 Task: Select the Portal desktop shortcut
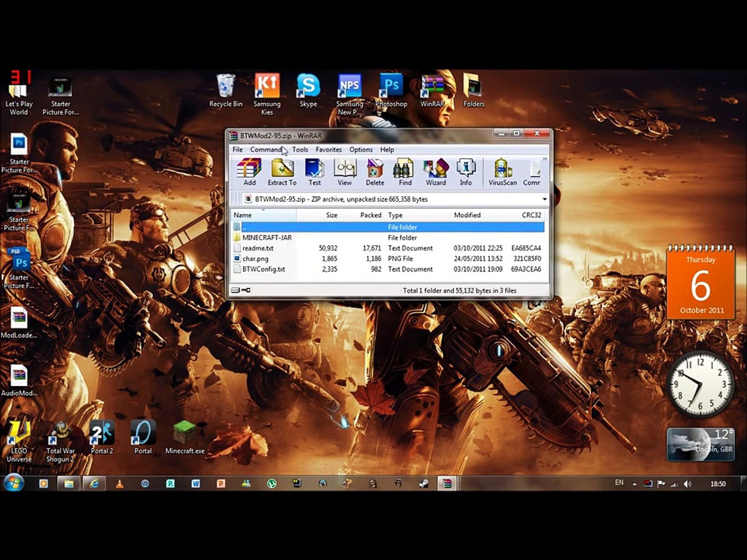coord(143,438)
